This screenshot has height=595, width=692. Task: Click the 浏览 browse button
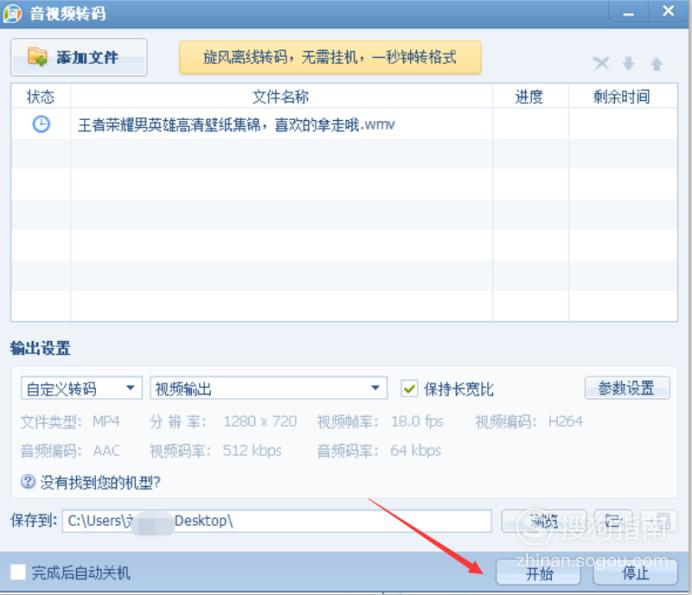pos(544,521)
